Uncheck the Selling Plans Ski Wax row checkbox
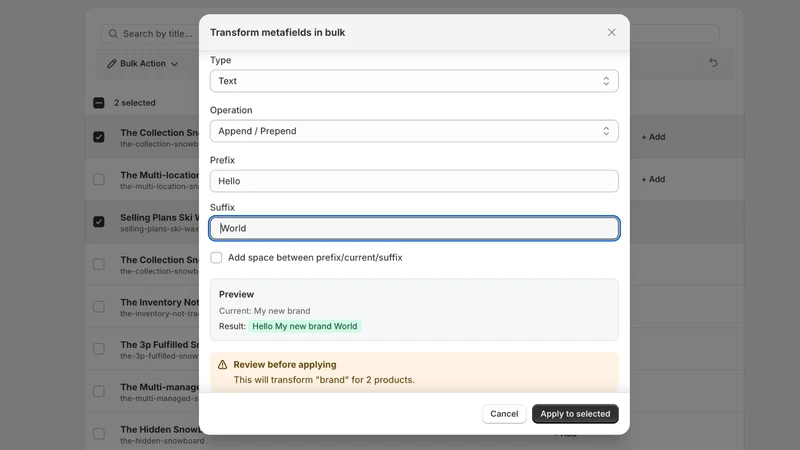Screen dimensions: 800x450 click(99, 221)
